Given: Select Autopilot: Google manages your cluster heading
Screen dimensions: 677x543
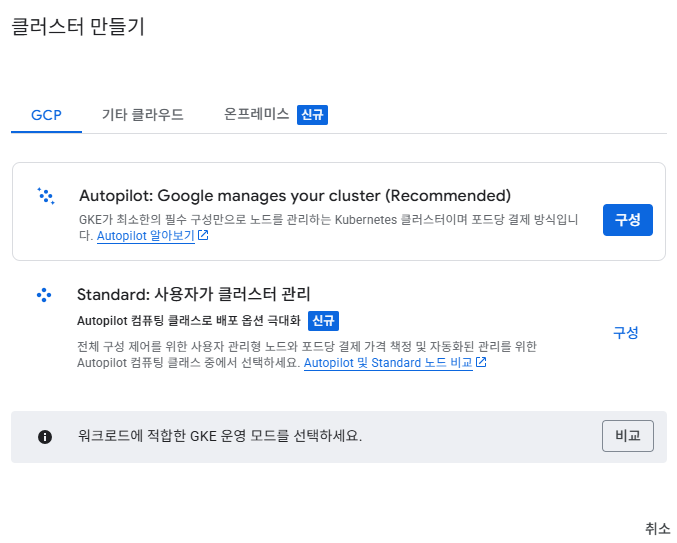Looking at the screenshot, I should [x=295, y=196].
